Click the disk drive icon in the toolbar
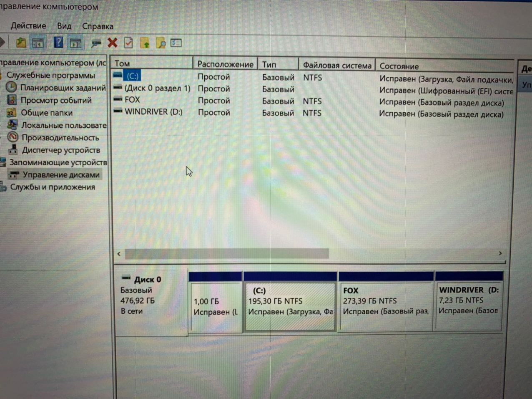This screenshot has width=532, height=399. point(96,43)
